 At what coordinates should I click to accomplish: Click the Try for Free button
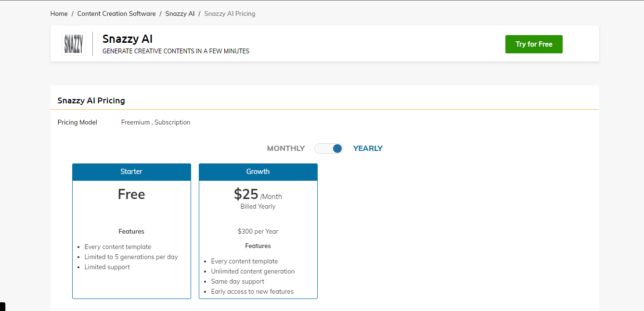[534, 44]
